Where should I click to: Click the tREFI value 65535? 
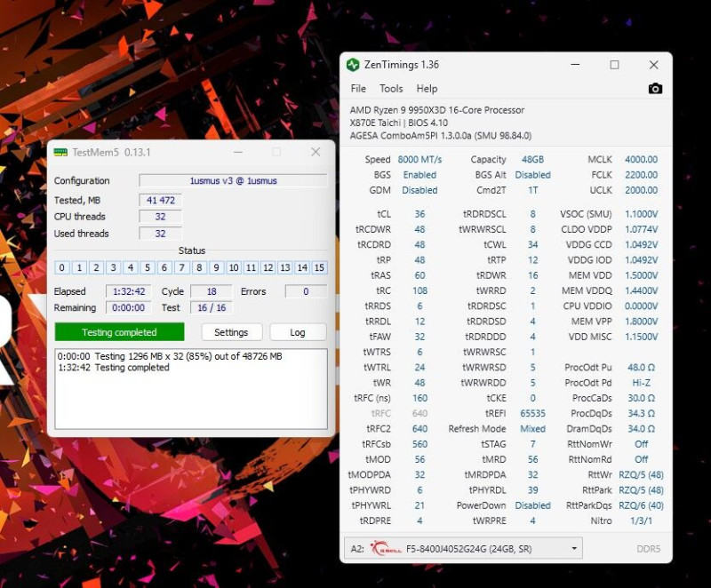532,413
